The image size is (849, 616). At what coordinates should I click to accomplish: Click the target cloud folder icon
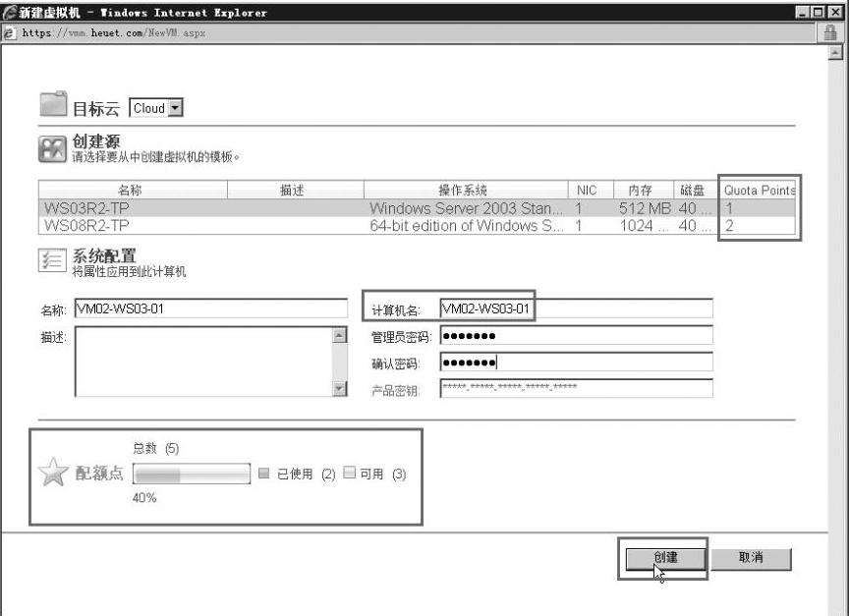[x=53, y=106]
